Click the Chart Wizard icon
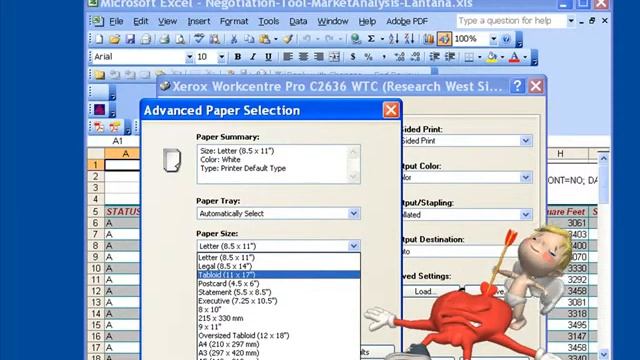Screen dimensions: 640x360 pyautogui.click(x=429, y=39)
